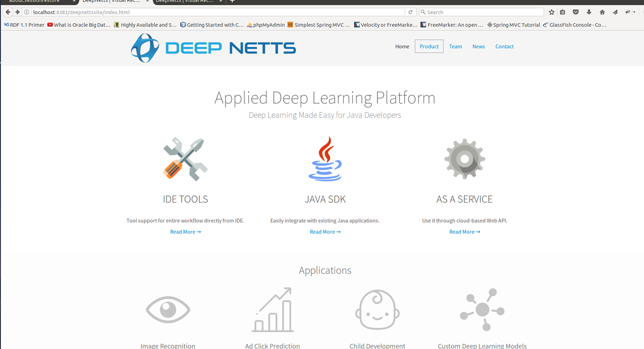Viewport: 644px width, 349px height.
Task: Show site information icon in address bar
Action: pos(27,12)
